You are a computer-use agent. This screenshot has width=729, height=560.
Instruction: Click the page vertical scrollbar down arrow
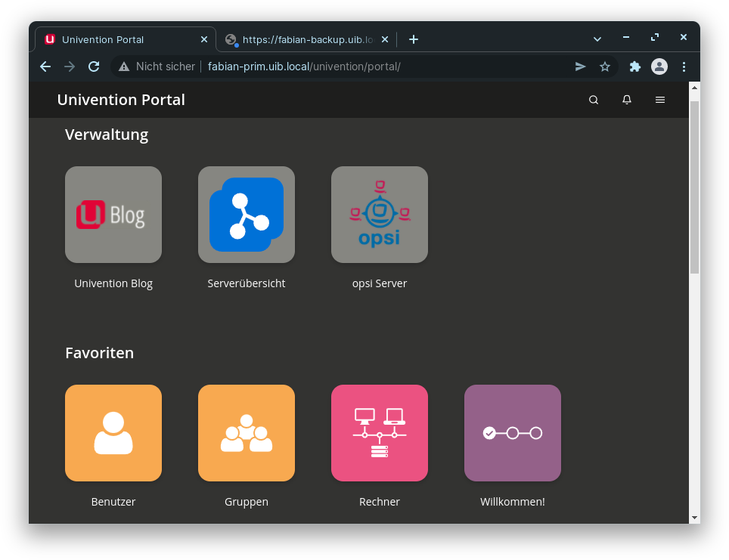click(695, 518)
